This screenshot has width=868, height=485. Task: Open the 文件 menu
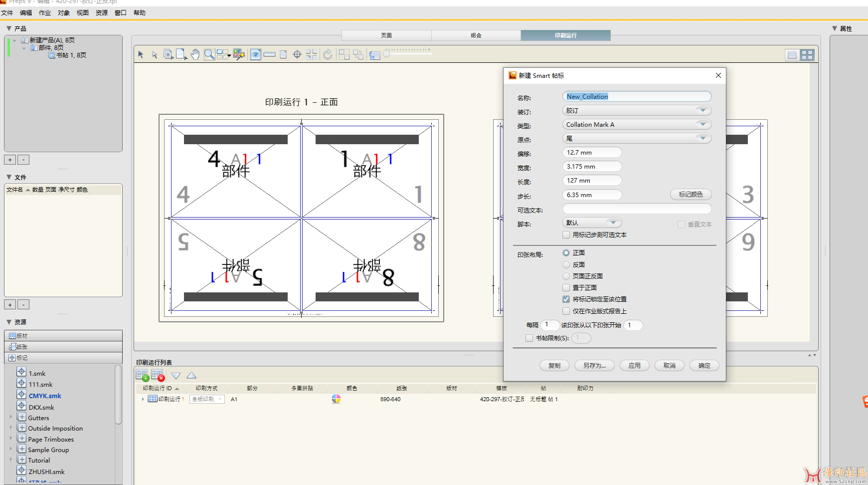(x=7, y=13)
